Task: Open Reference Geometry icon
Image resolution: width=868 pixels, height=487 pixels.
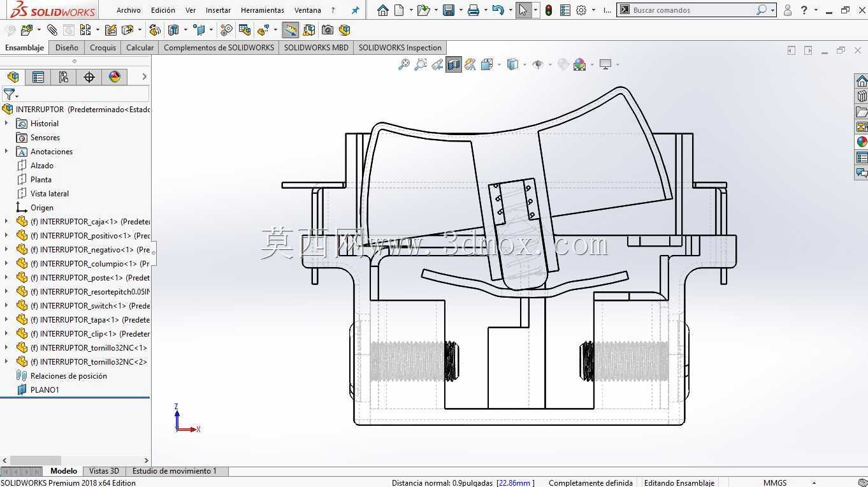Action: pyautogui.click(x=199, y=30)
